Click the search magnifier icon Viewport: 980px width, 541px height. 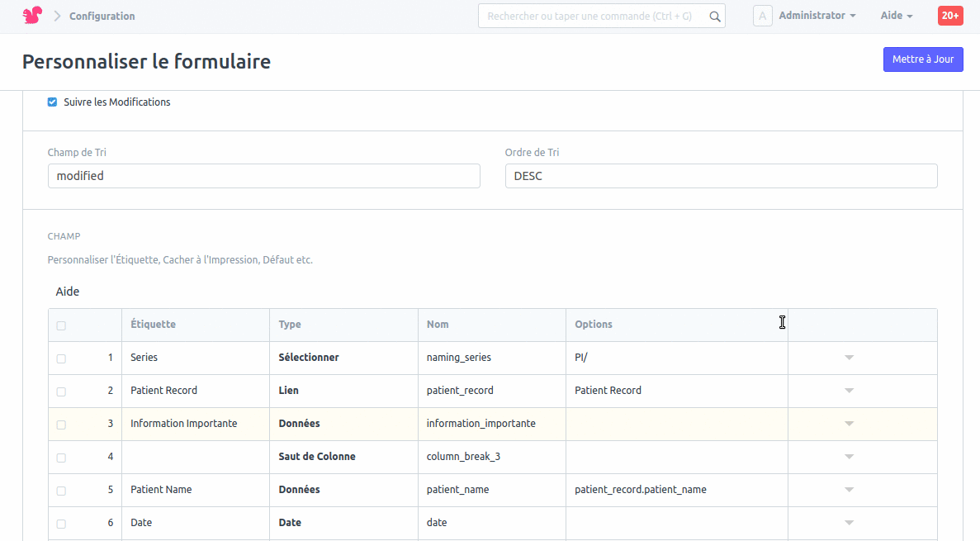(x=715, y=16)
